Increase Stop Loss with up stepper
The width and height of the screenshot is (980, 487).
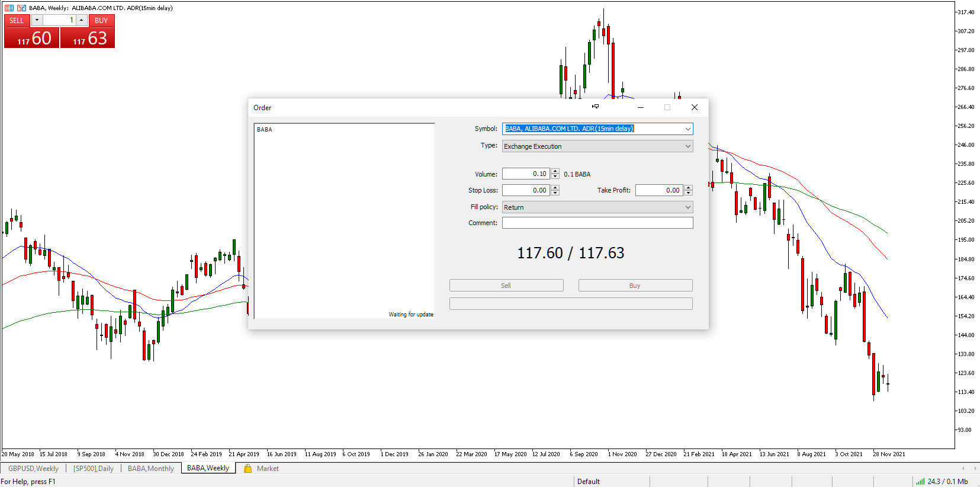pyautogui.click(x=555, y=188)
